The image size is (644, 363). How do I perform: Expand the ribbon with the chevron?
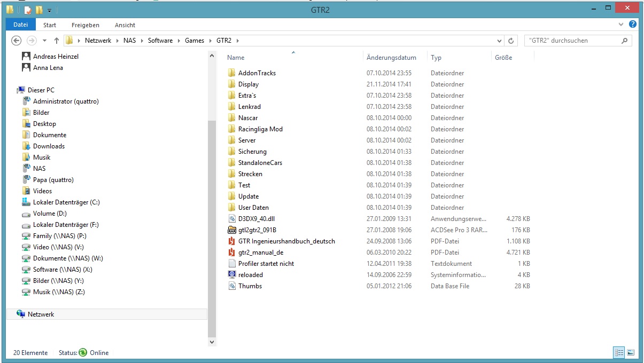tap(621, 25)
